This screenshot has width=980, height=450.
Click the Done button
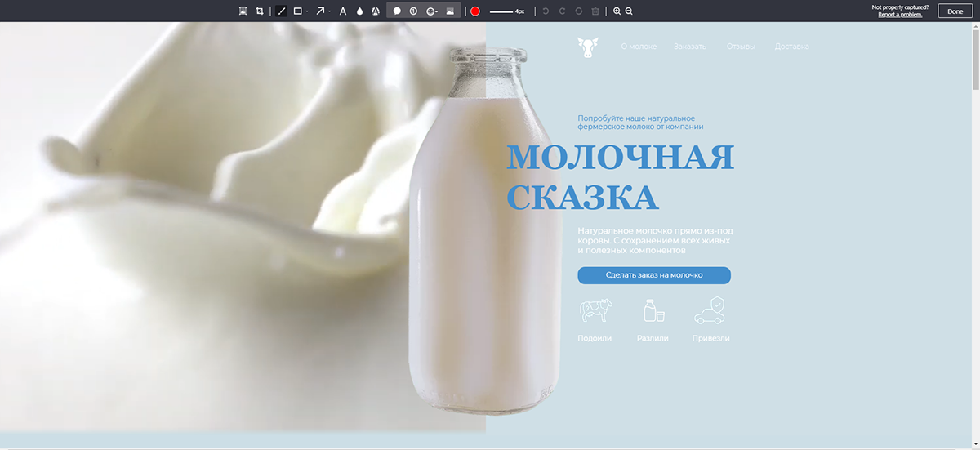[x=955, y=11]
